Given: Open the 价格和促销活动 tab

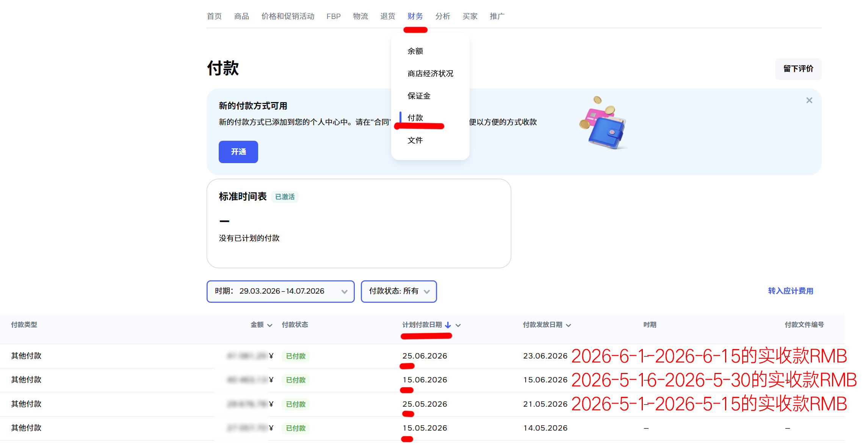Looking at the screenshot, I should coord(288,16).
